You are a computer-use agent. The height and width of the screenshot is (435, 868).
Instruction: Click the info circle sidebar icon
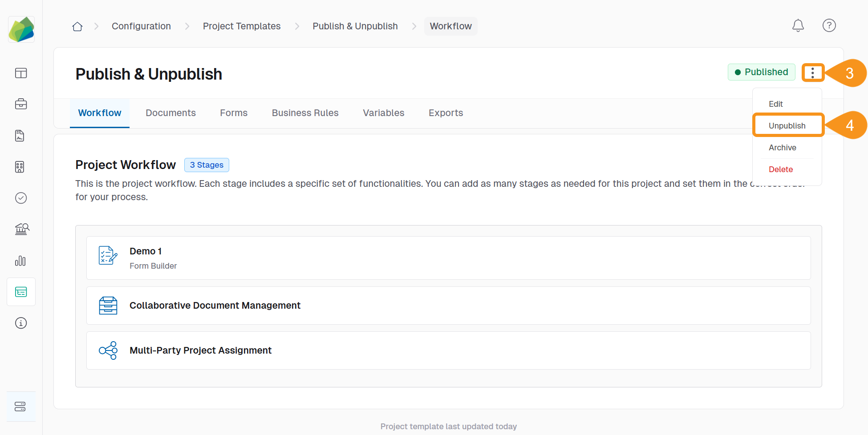click(21, 323)
